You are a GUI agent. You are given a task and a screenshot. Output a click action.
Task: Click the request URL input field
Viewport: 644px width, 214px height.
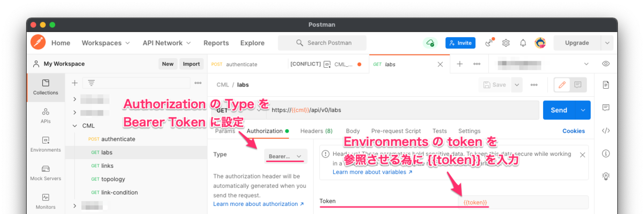(x=402, y=110)
